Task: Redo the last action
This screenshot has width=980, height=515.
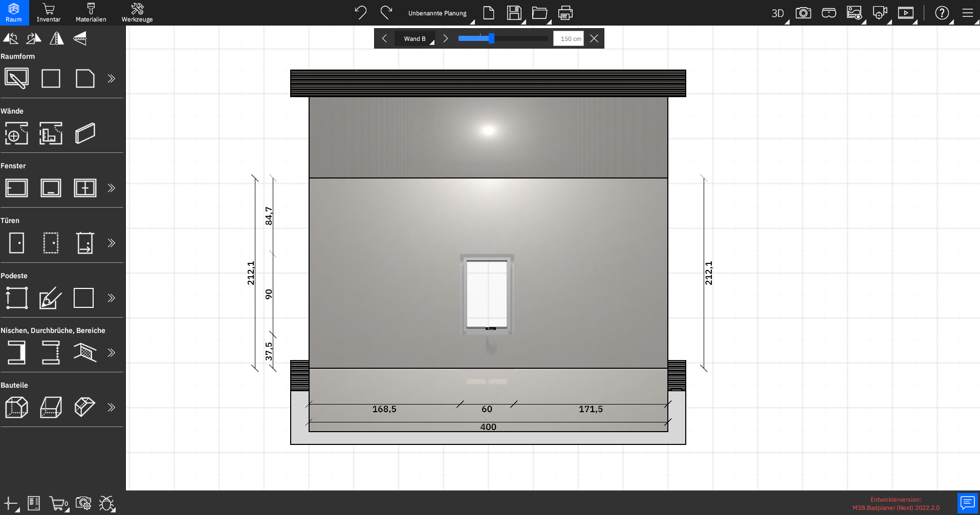Action: 386,12
